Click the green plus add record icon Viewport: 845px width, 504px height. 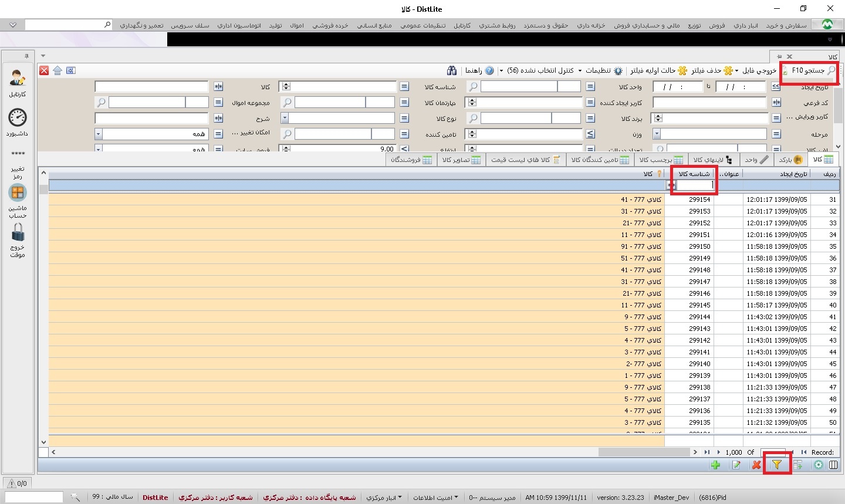715,465
